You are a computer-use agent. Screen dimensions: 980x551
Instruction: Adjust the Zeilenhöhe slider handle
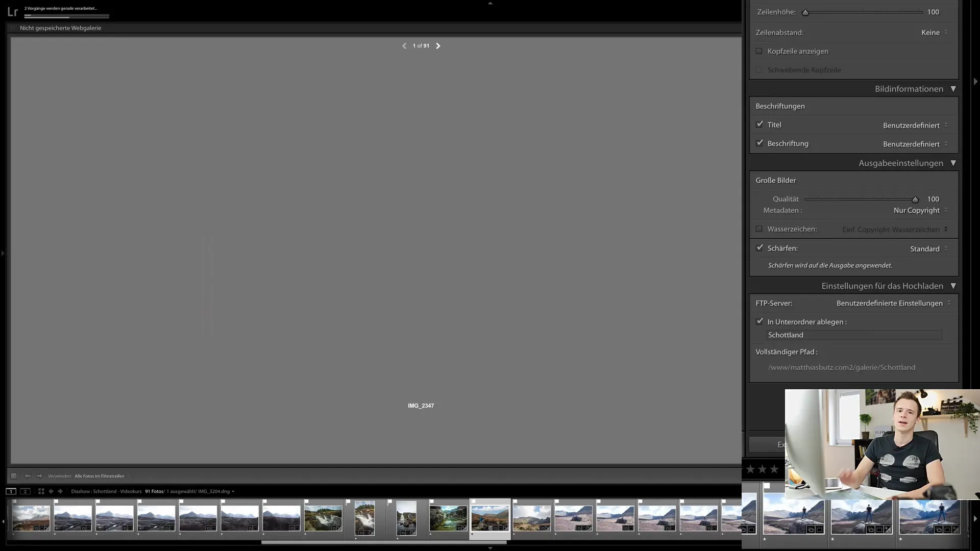[805, 12]
